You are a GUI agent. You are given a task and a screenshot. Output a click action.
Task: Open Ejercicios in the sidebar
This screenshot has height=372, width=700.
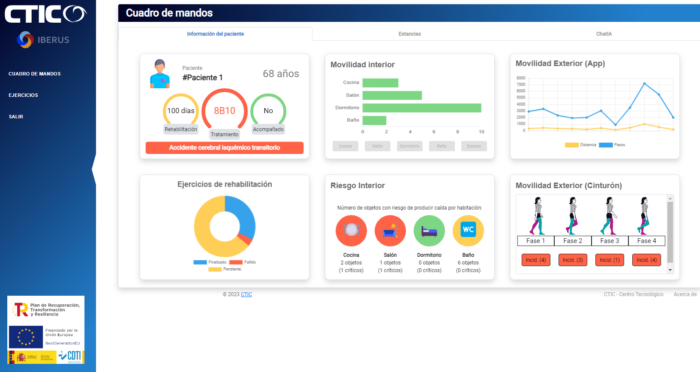[23, 95]
